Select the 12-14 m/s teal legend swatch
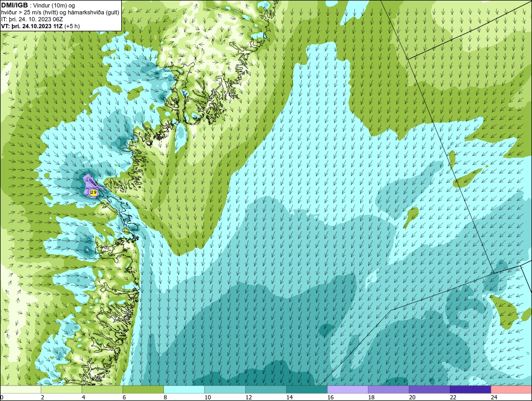 coord(265,389)
